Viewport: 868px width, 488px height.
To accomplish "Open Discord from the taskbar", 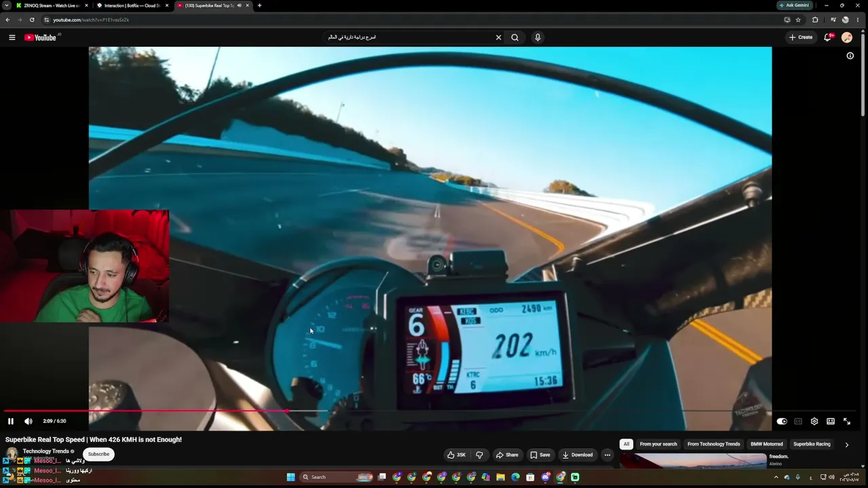I will [545, 477].
